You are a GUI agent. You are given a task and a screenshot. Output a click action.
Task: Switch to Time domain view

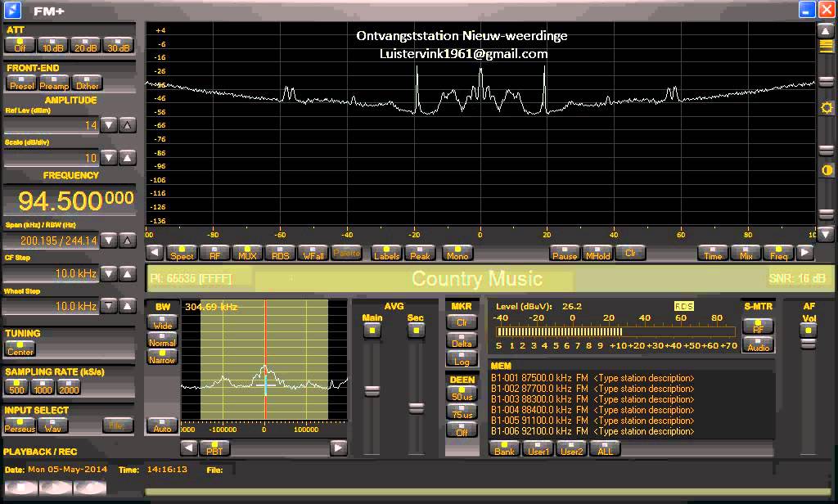(x=713, y=253)
